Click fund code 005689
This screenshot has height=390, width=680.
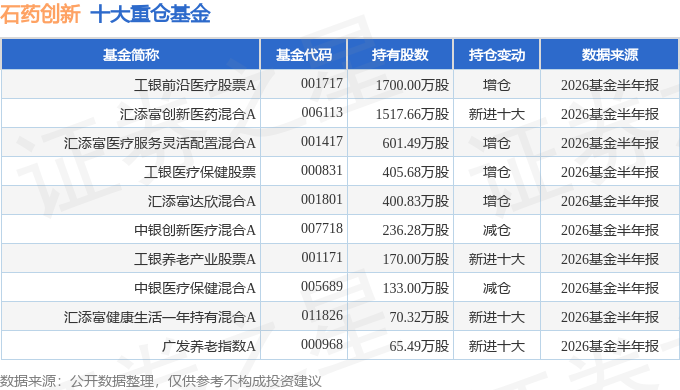click(x=322, y=286)
